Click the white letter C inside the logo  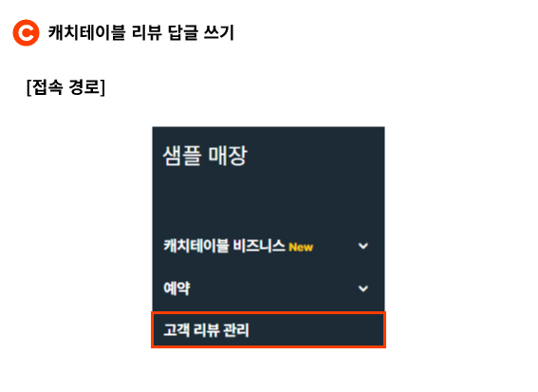click(27, 33)
